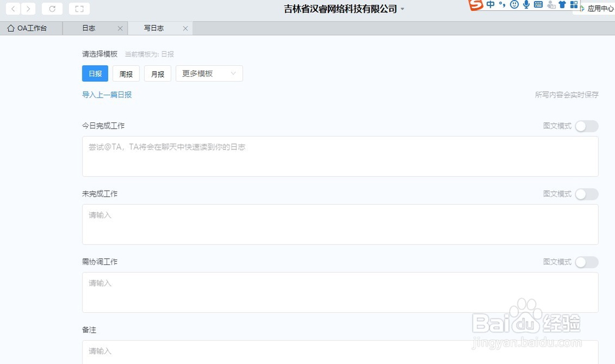This screenshot has height=364, width=615.
Task: Open the Sogou toolbox grid icon
Action: pyautogui.click(x=574, y=4)
